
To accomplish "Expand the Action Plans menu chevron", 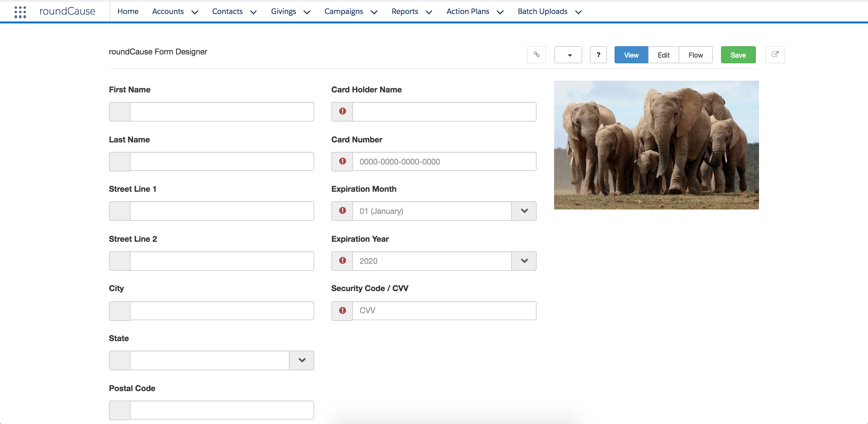I will coord(500,12).
